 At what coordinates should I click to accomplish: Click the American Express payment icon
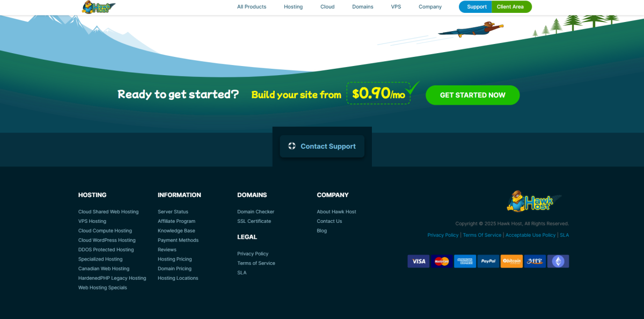click(465, 262)
